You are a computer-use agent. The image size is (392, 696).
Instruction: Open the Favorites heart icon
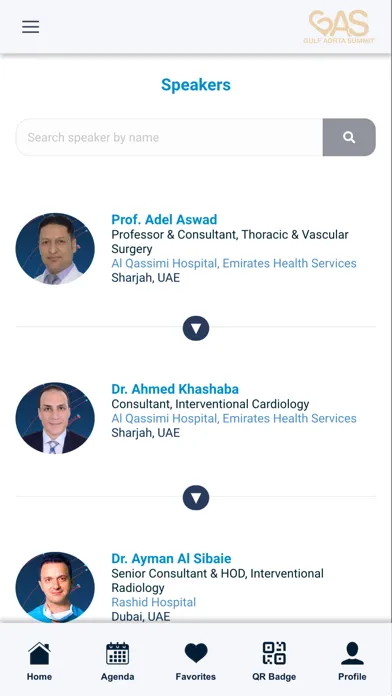196,653
